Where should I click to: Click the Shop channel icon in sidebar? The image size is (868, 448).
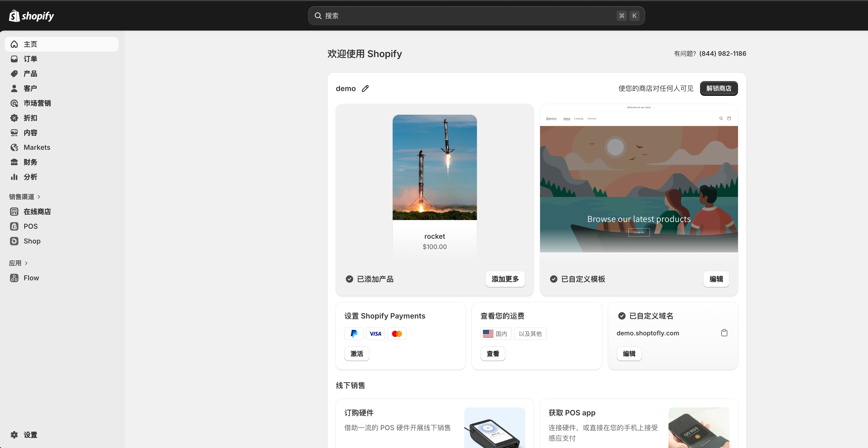[x=14, y=241]
